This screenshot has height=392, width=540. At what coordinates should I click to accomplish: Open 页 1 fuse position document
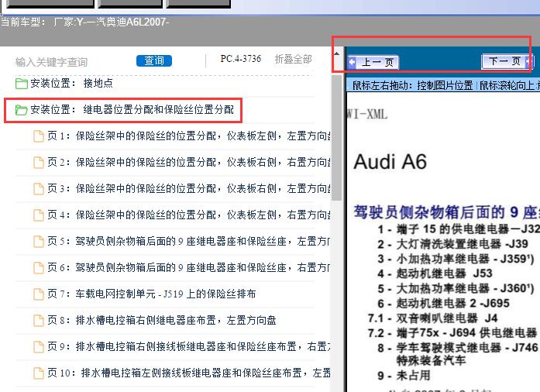pyautogui.click(x=189, y=136)
